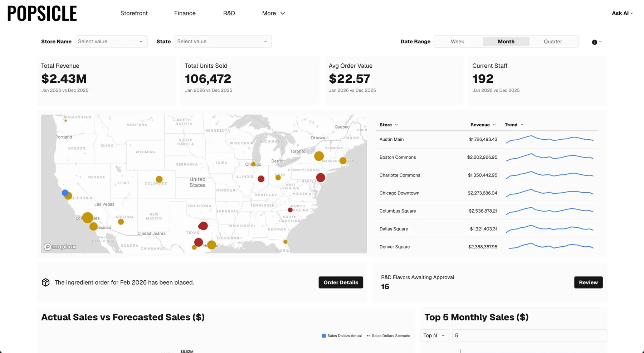Select the Columbus Square store row
Viewport: 644px width, 353px height.
[x=487, y=211]
